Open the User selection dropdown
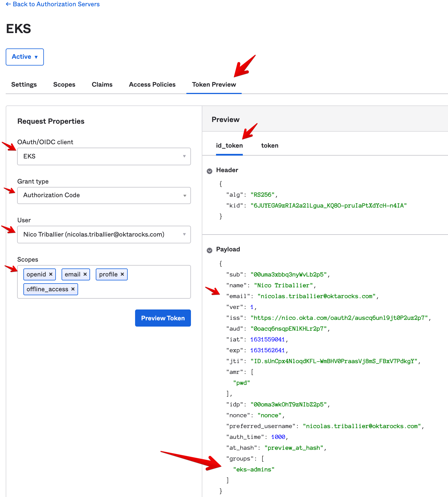 click(x=104, y=235)
